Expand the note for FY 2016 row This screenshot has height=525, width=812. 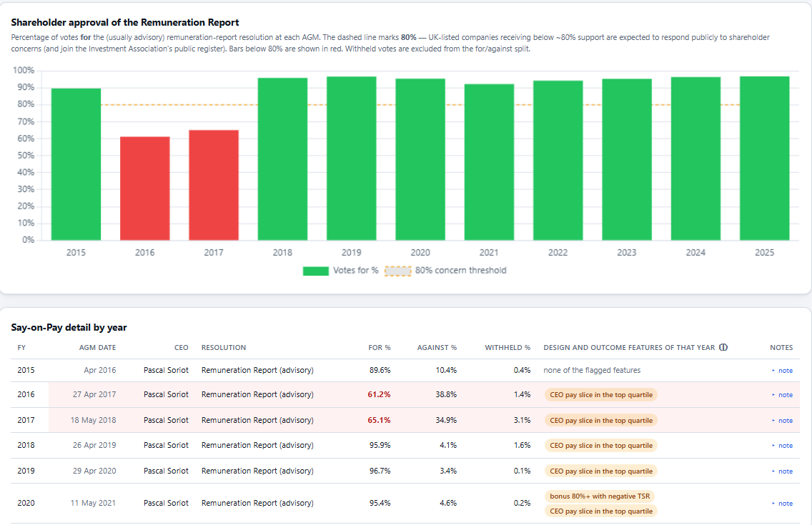(782, 395)
